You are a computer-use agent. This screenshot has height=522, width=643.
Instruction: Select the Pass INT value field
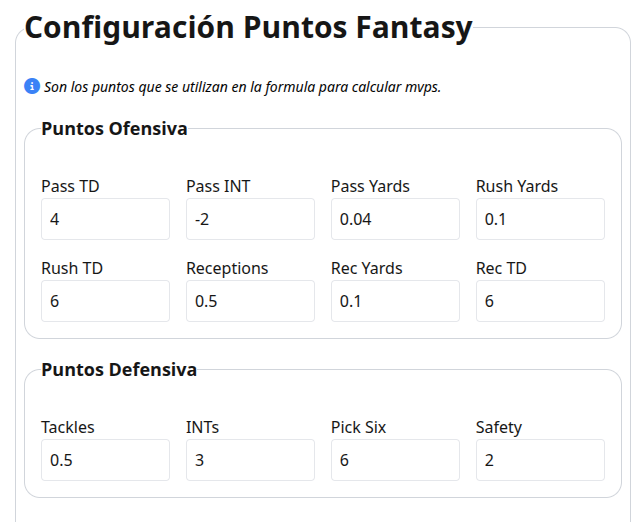[250, 219]
